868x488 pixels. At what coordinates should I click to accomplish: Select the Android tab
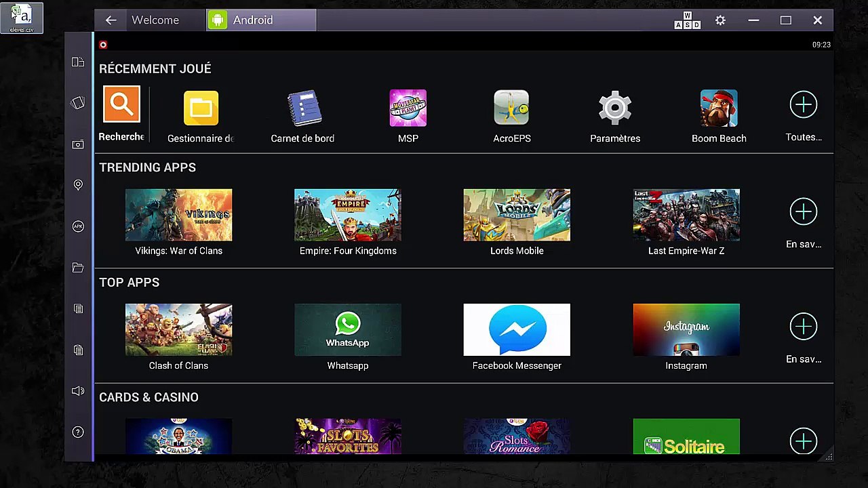261,20
